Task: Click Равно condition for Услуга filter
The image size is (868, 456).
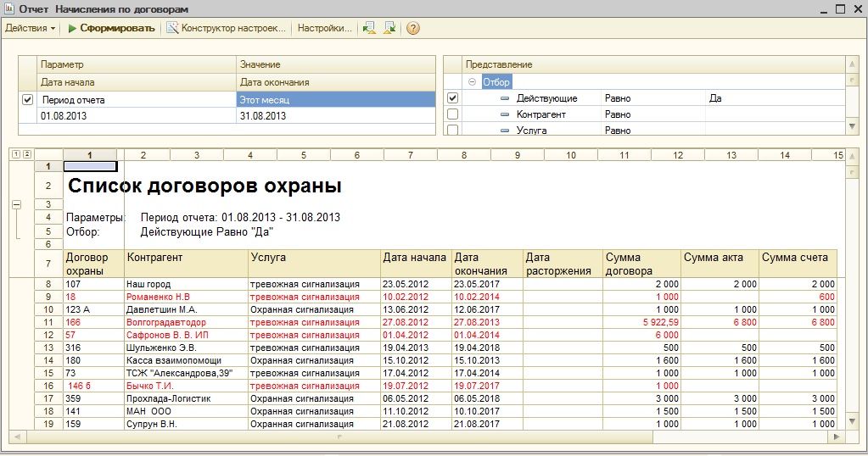Action: click(653, 131)
